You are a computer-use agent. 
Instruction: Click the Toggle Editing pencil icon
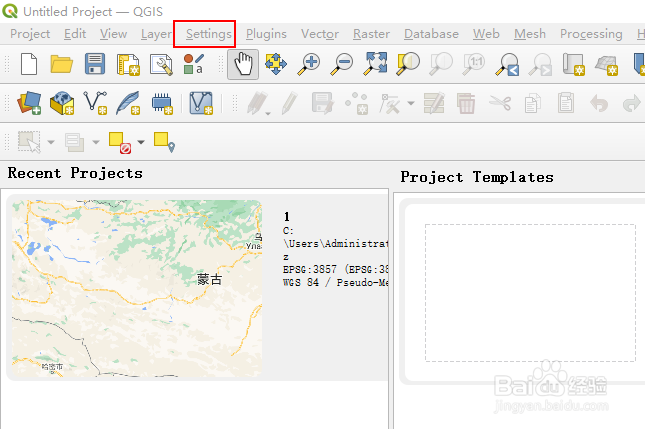tap(290, 103)
